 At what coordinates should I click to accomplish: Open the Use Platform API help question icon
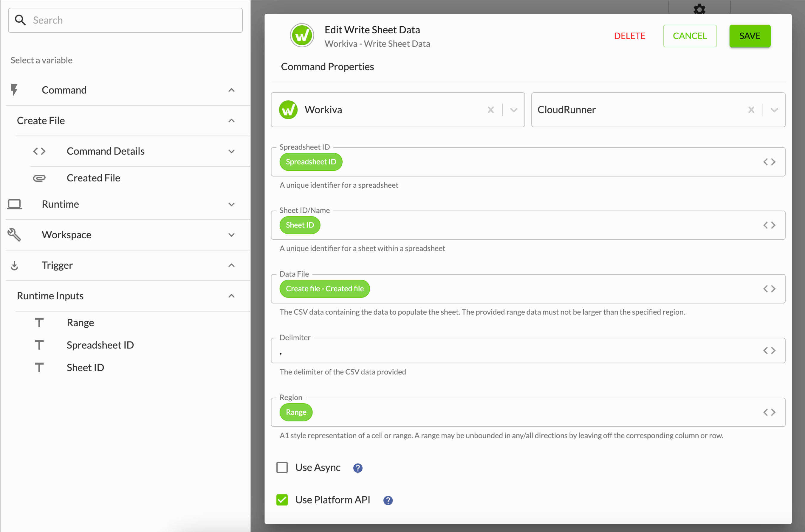click(388, 500)
